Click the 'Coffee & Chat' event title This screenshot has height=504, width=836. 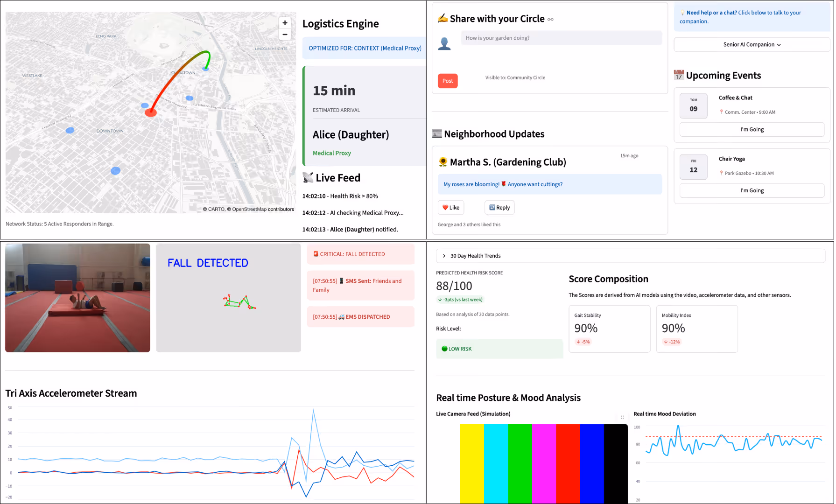click(x=735, y=98)
